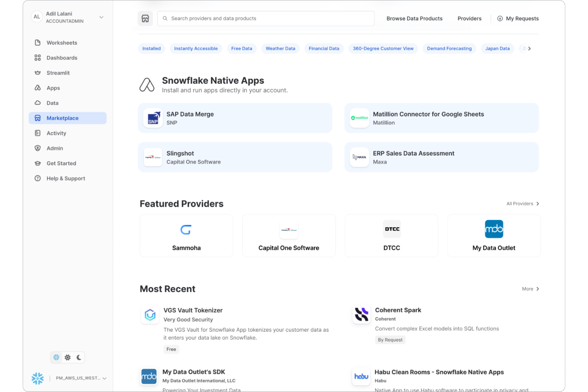Viewport: 588px width, 392px height.
Task: Select the Dashboards icon in the sidebar
Action: (37, 58)
